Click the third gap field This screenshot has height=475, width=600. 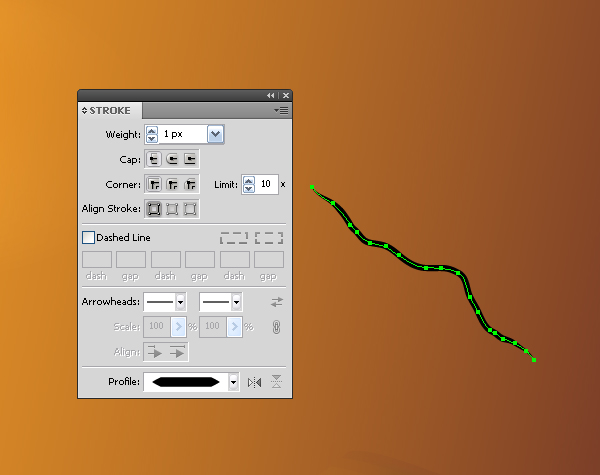click(x=269, y=260)
